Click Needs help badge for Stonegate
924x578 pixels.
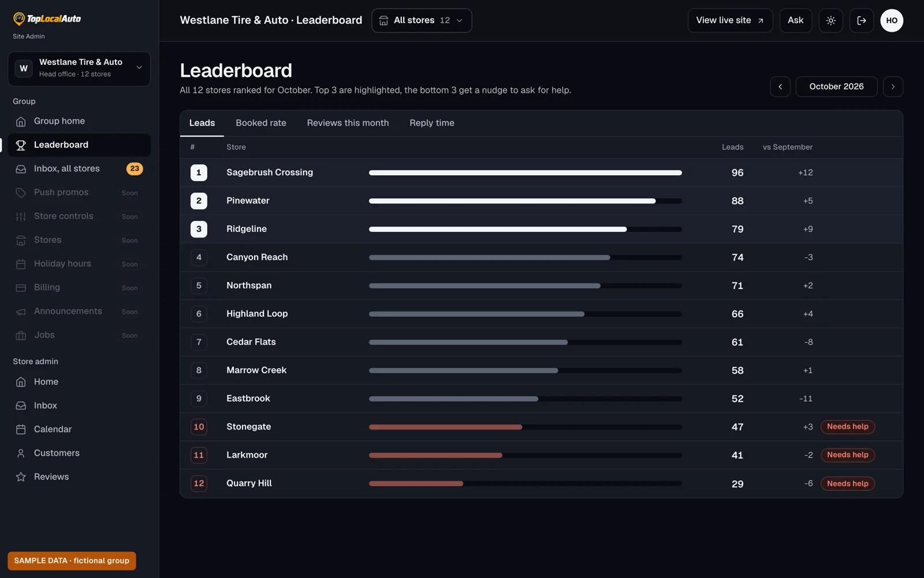(x=848, y=427)
